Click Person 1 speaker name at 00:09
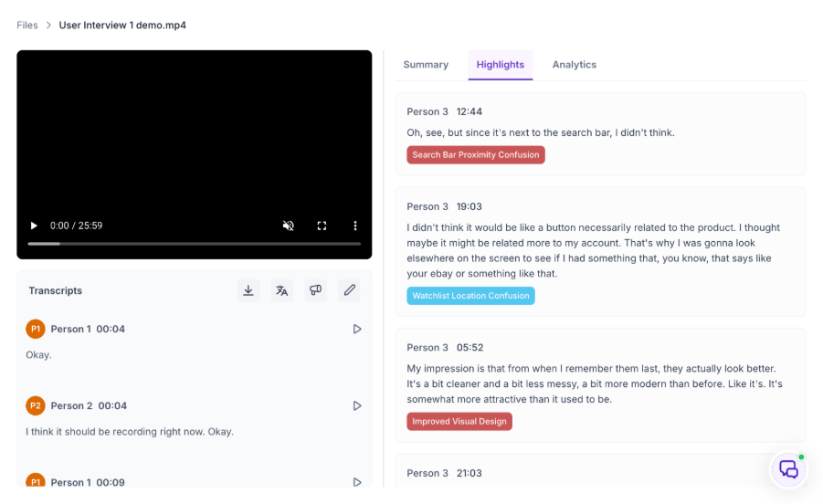This screenshot has height=504, width=823. (x=71, y=482)
